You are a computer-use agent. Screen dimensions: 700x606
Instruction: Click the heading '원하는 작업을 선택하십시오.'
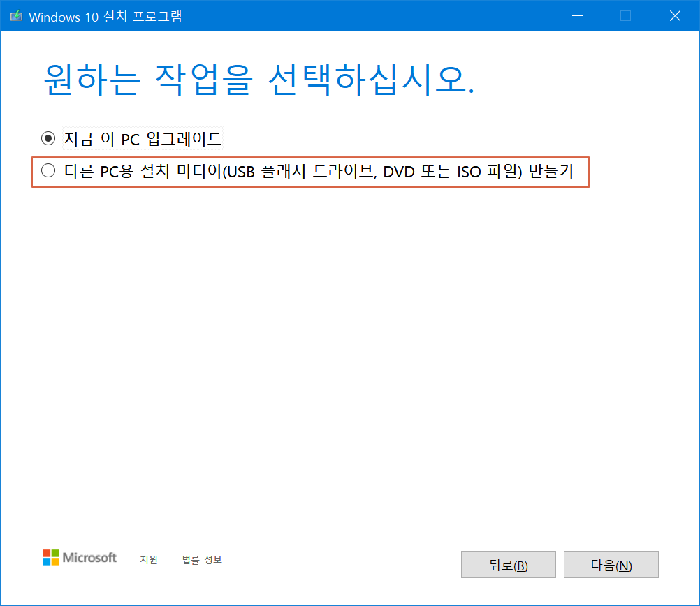[x=258, y=80]
